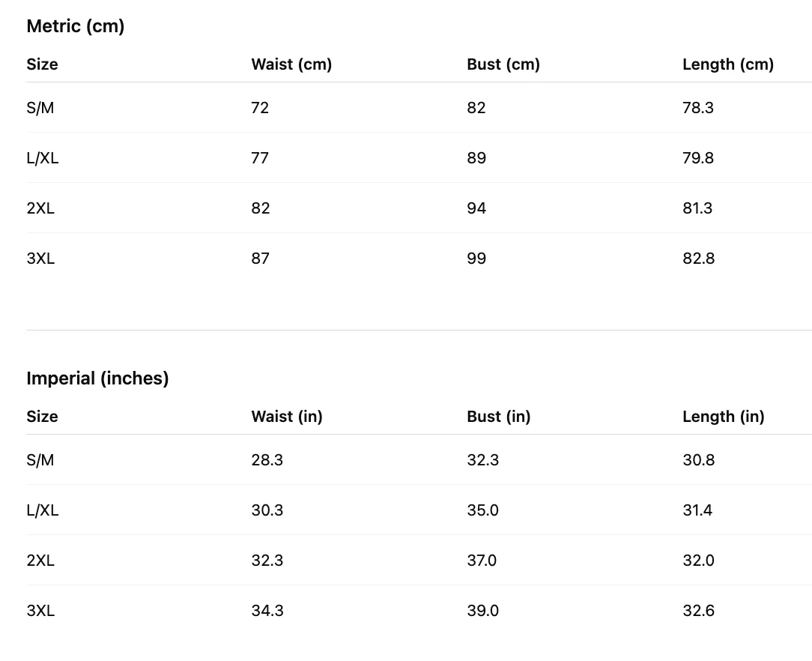
Task: Select the 35.0 bust value
Action: [x=482, y=510]
